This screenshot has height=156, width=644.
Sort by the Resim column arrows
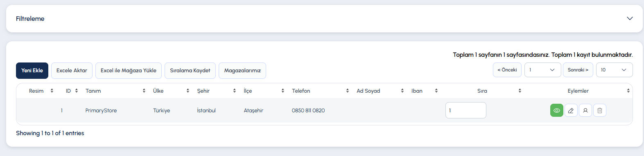click(x=52, y=91)
